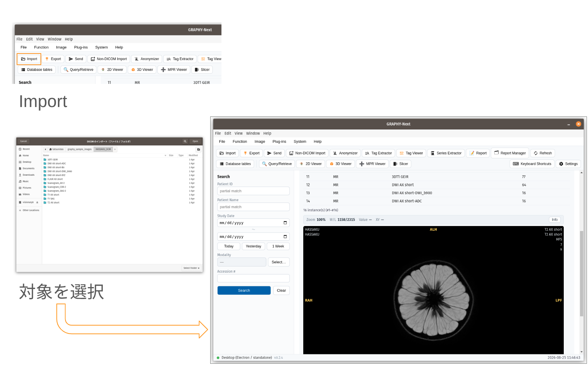Open the System menu in the small cropped window
This screenshot has width=588, height=367.
[x=101, y=47]
